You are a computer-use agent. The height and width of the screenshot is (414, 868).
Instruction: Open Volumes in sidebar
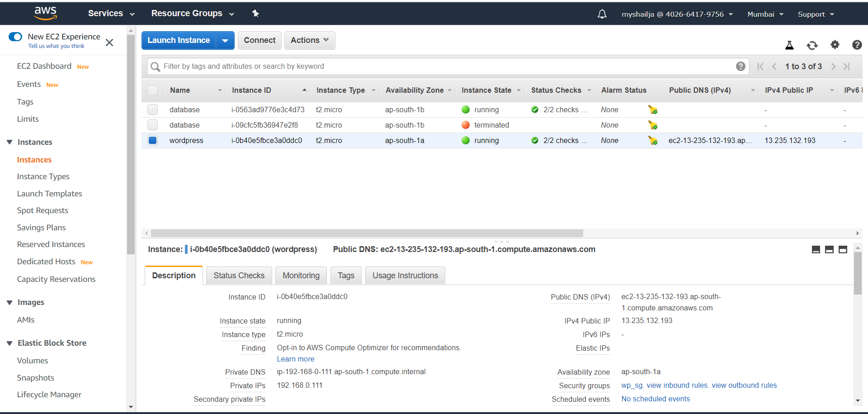[x=33, y=361]
